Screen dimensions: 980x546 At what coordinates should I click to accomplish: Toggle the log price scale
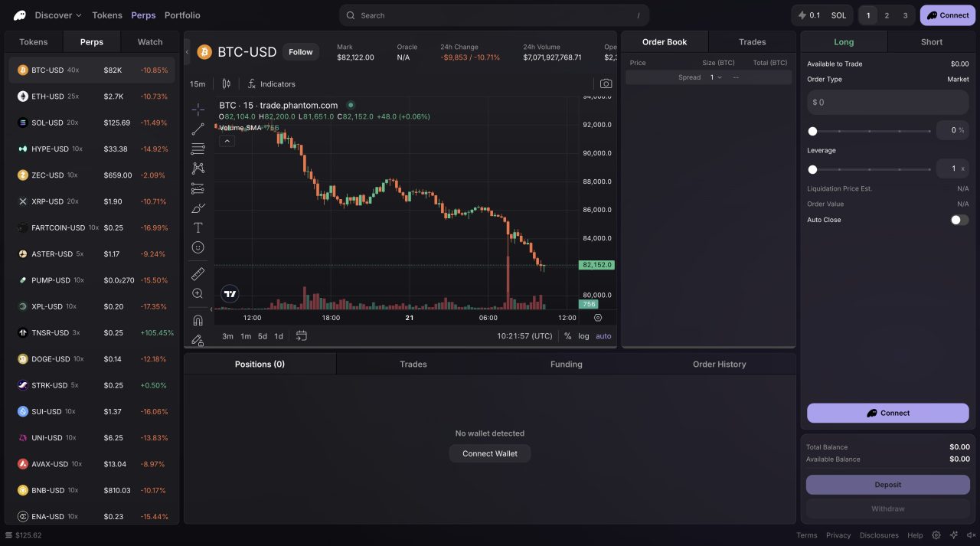click(583, 336)
